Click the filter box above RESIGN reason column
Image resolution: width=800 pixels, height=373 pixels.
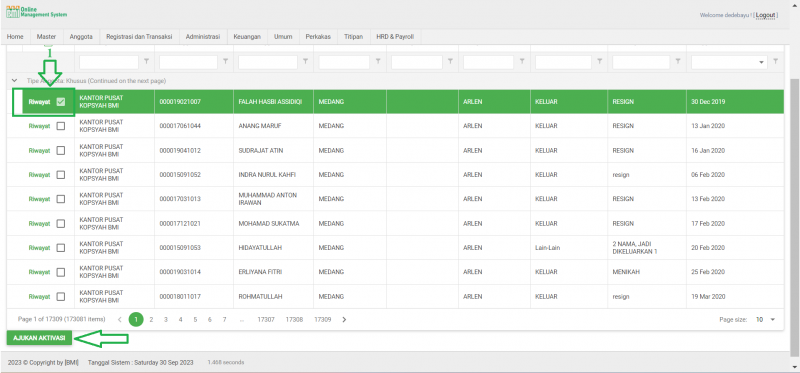[641, 62]
